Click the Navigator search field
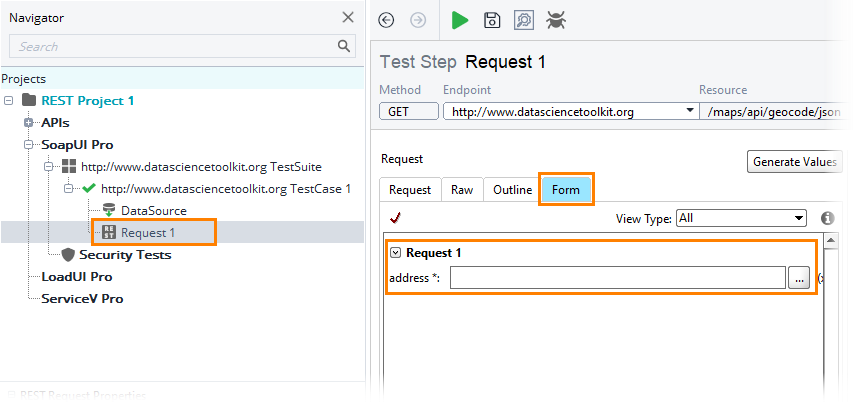The height and width of the screenshot is (403, 854). click(x=182, y=46)
